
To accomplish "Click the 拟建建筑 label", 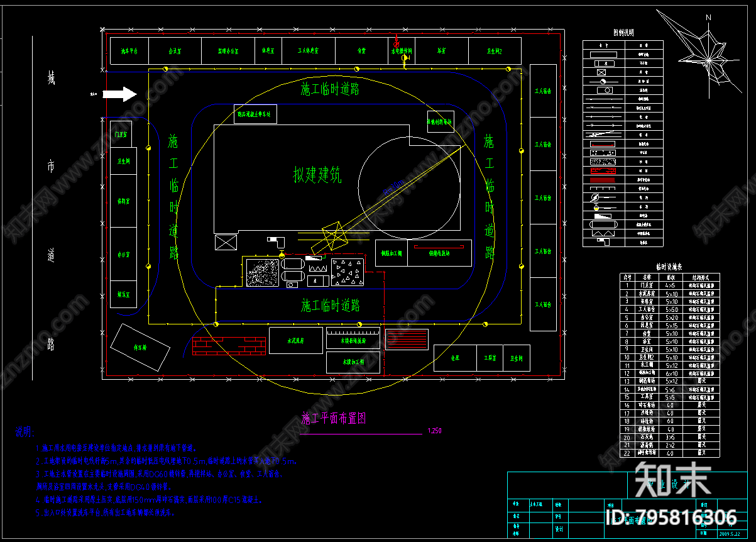I will pos(318,175).
